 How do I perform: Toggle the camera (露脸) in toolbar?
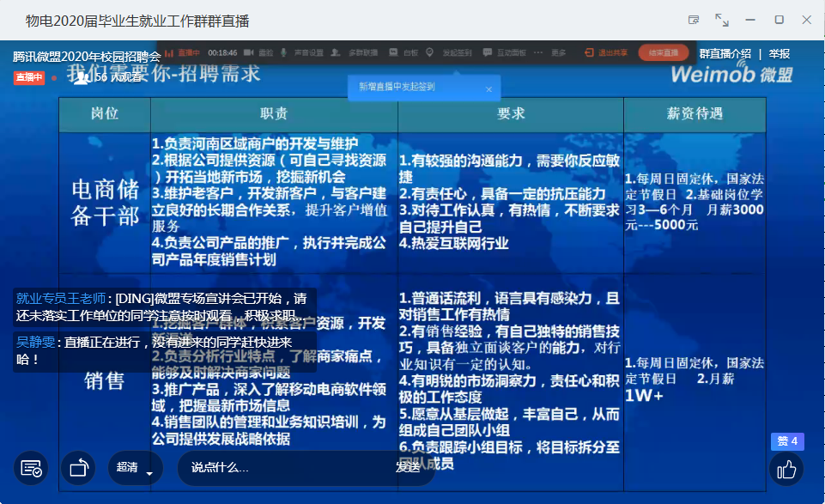[258, 53]
